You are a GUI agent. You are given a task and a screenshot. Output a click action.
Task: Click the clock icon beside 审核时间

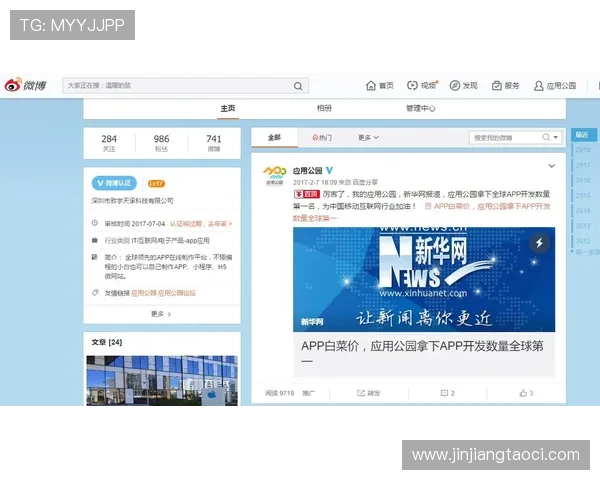click(95, 223)
